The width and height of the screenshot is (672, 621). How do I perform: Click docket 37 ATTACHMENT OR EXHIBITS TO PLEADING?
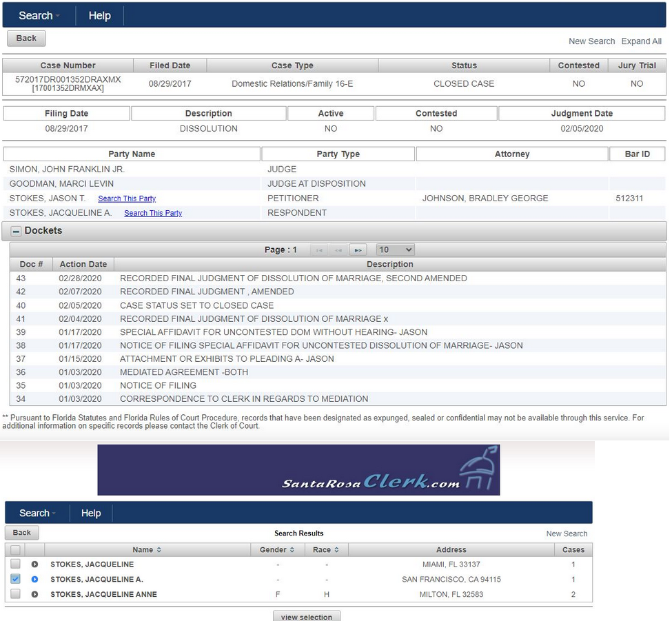(227, 358)
